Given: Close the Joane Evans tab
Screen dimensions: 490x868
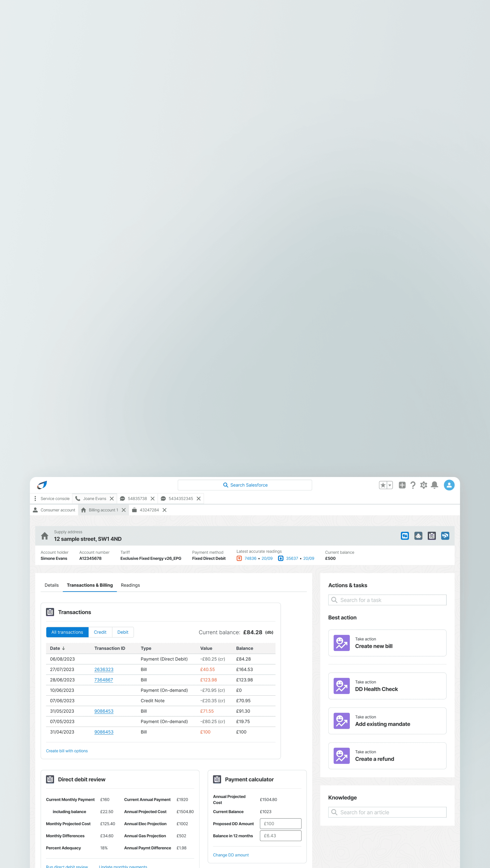Looking at the screenshot, I should click(112, 499).
